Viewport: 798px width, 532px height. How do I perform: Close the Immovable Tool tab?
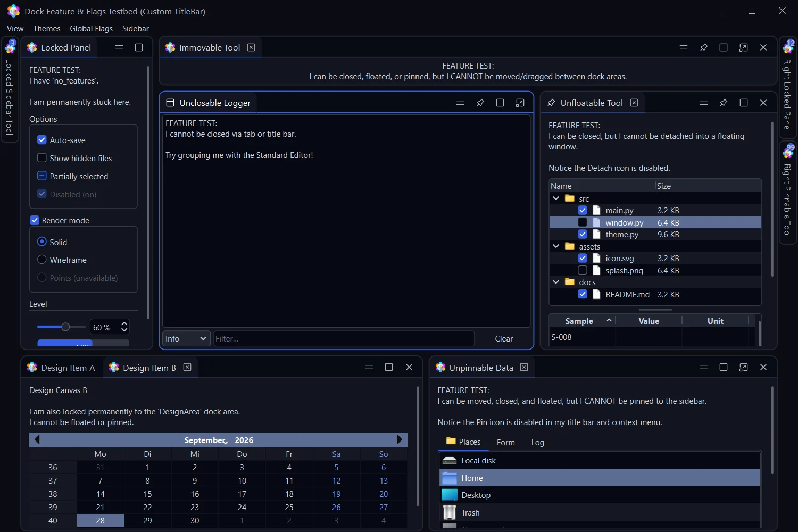[x=251, y=47]
